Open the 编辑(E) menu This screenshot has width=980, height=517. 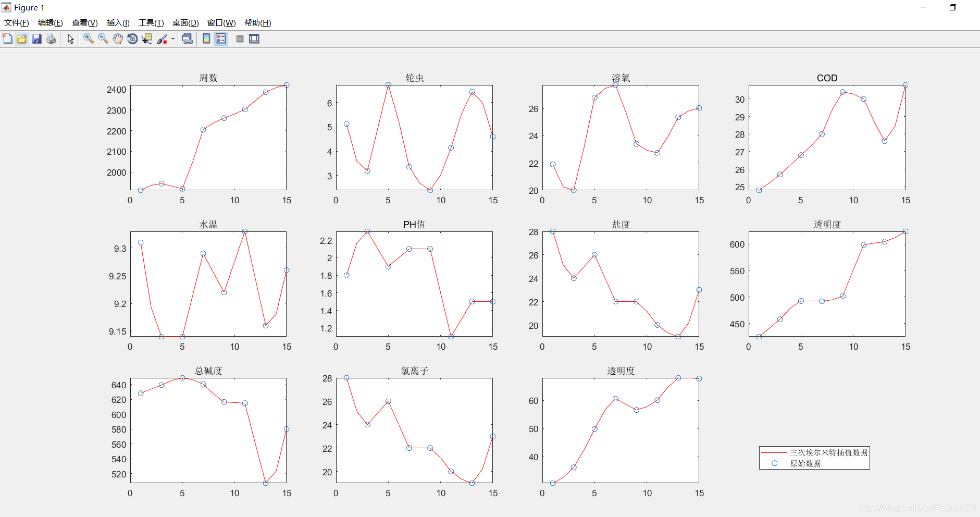[x=51, y=23]
